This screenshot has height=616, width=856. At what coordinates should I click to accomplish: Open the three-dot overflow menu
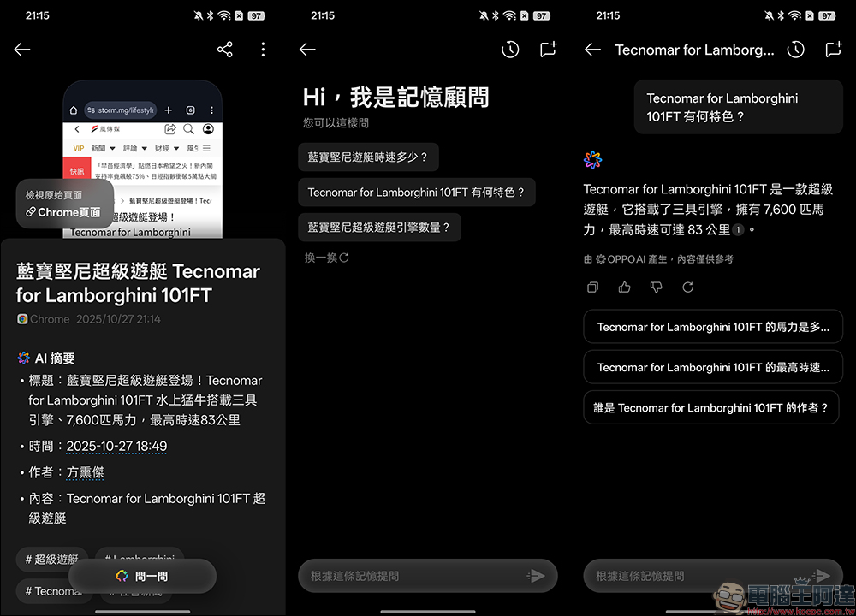click(x=263, y=49)
